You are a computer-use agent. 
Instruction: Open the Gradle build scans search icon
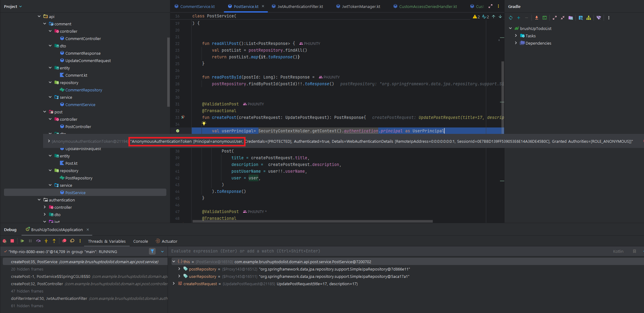(581, 18)
